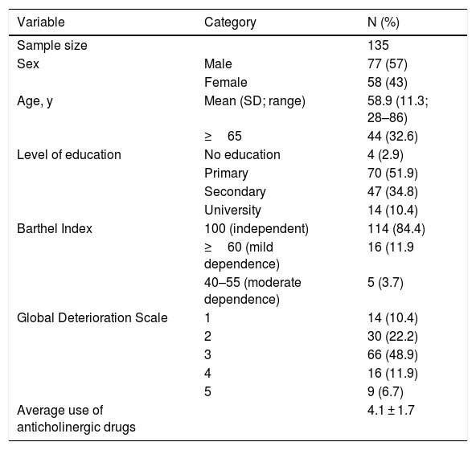Click the Female count 58 (43)
Viewport: 476px width, 450px height.
[387, 83]
